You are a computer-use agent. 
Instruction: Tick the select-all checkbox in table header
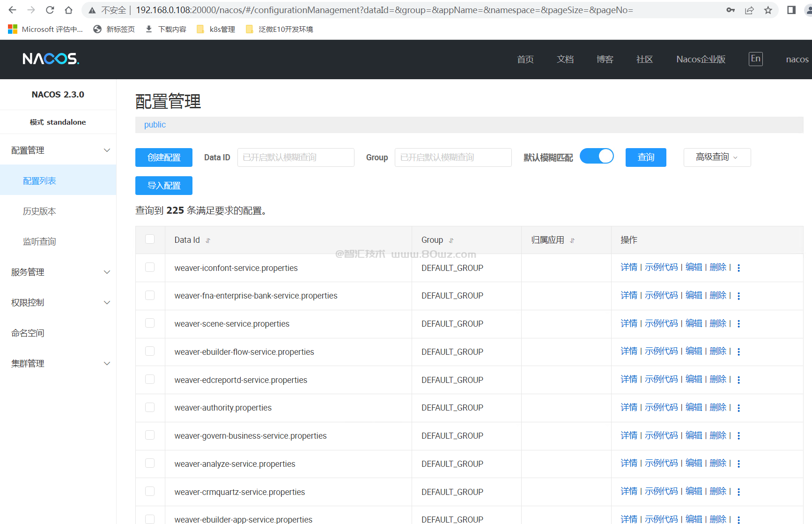point(150,239)
